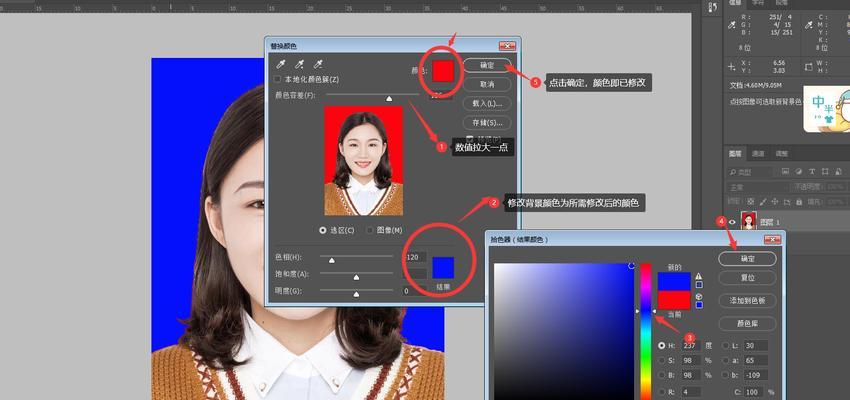Switch to the 段落 panel tab
Viewport: 850px width, 400px height.
click(781, 3)
